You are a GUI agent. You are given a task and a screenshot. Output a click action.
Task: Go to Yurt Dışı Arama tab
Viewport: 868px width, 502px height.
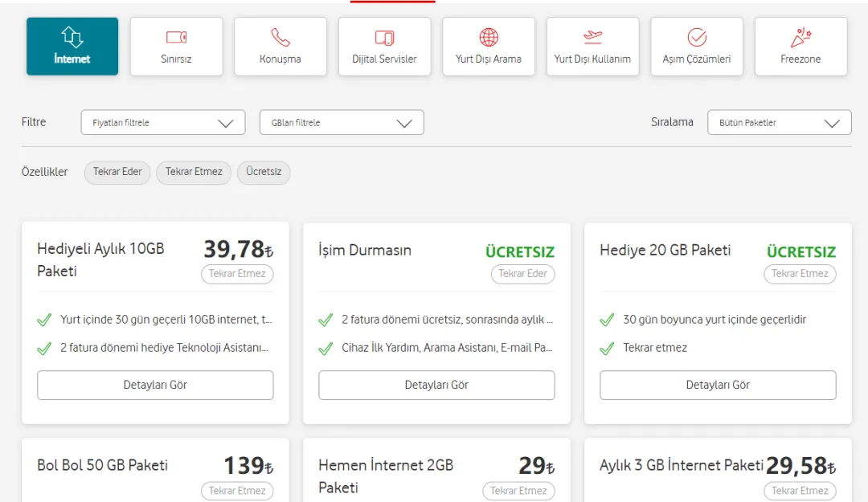point(489,47)
